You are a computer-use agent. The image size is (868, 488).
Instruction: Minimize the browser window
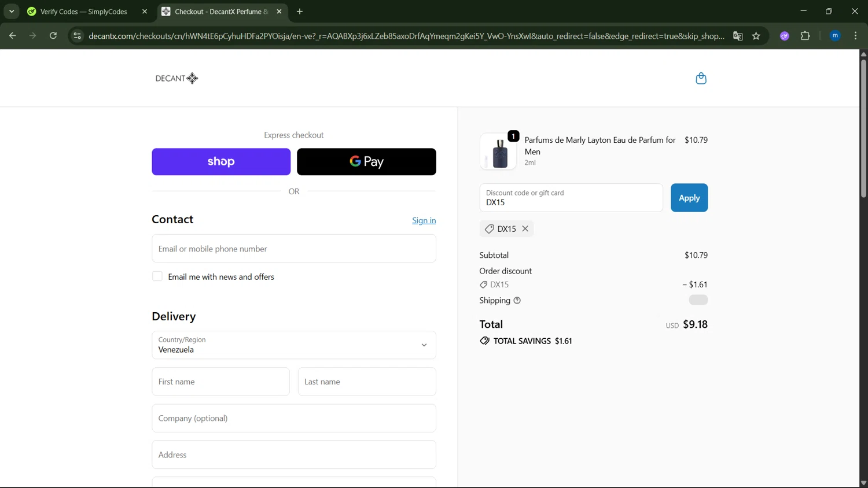coord(803,12)
